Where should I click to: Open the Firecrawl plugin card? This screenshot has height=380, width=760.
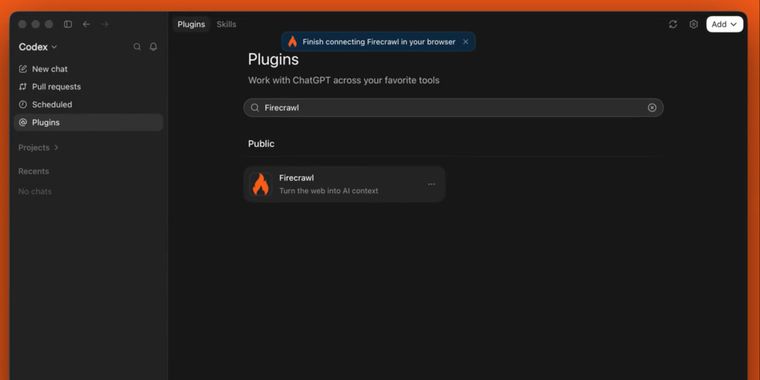344,184
